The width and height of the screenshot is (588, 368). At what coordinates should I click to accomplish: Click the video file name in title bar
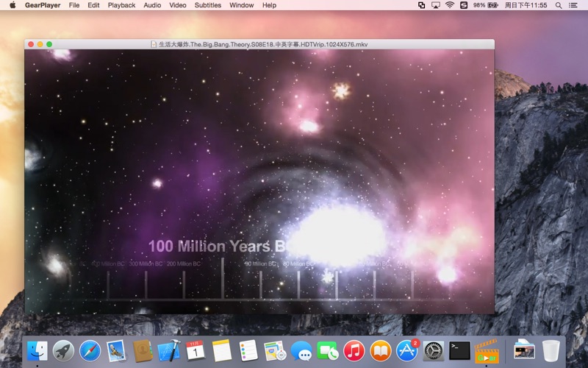click(263, 44)
